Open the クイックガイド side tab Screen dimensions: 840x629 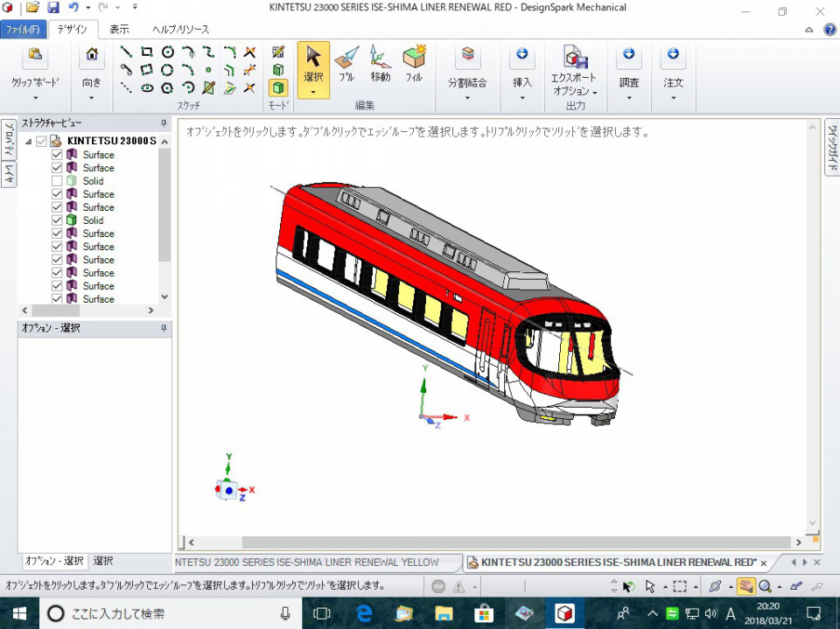(x=832, y=147)
